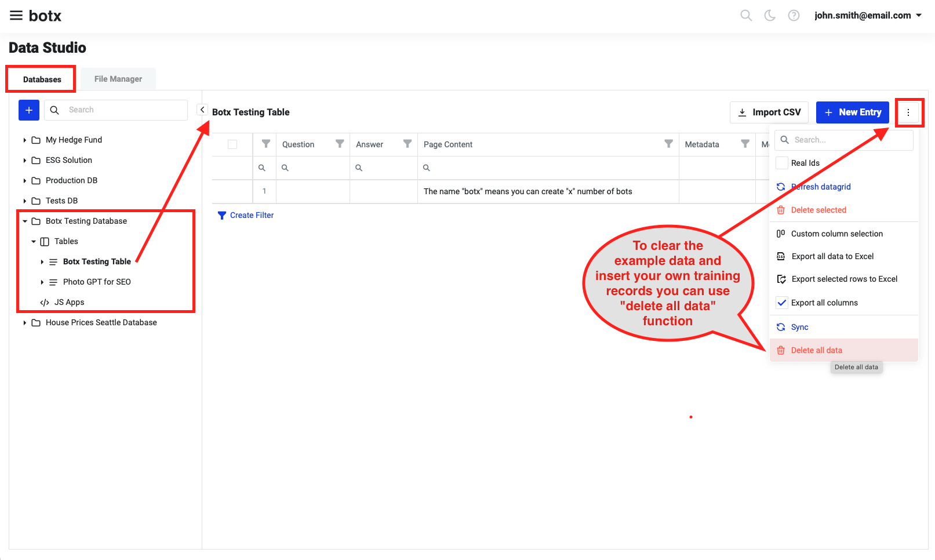
Task: Click the blue plus icon to add a database
Action: (28, 110)
